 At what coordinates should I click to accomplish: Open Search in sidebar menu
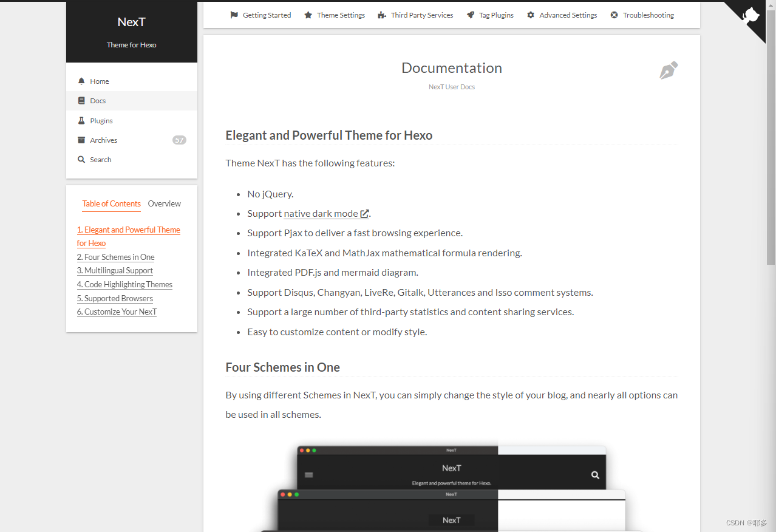(132, 160)
